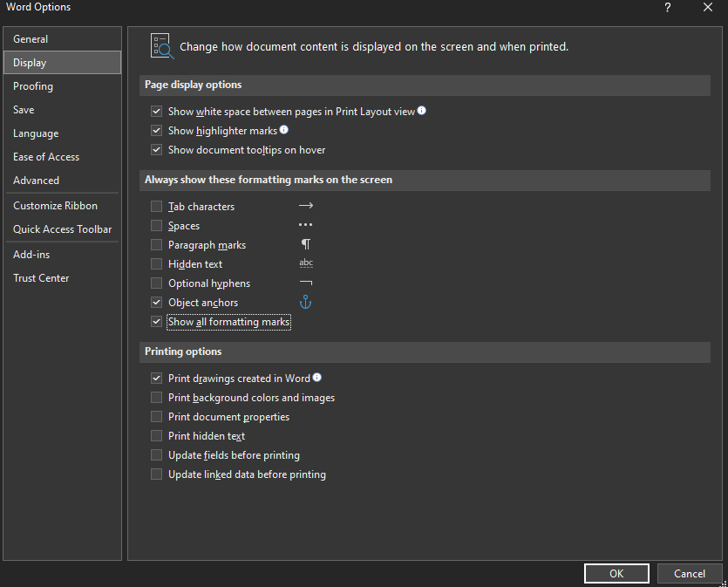Open Ease of Access settings
The width and height of the screenshot is (728, 587).
(62, 157)
